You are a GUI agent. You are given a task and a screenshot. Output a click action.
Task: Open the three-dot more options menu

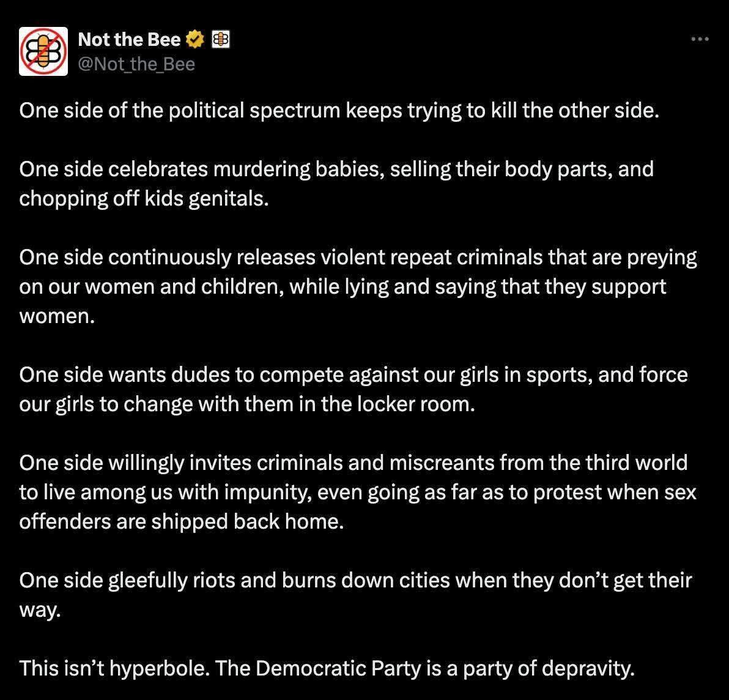click(699, 40)
